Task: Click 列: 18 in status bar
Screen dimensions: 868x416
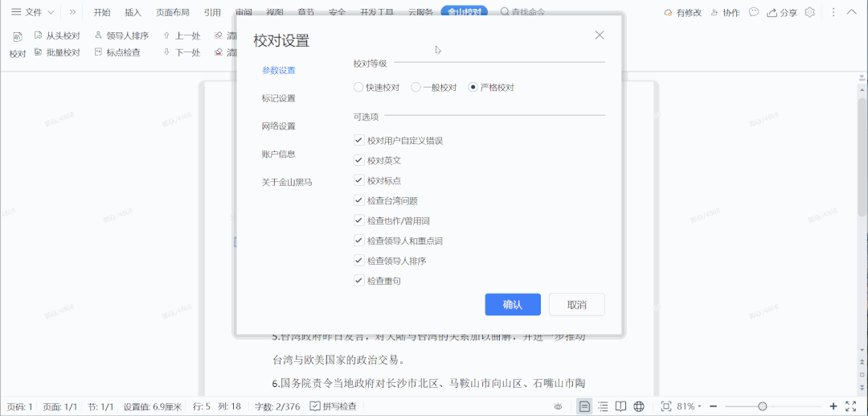Action: (x=230, y=406)
